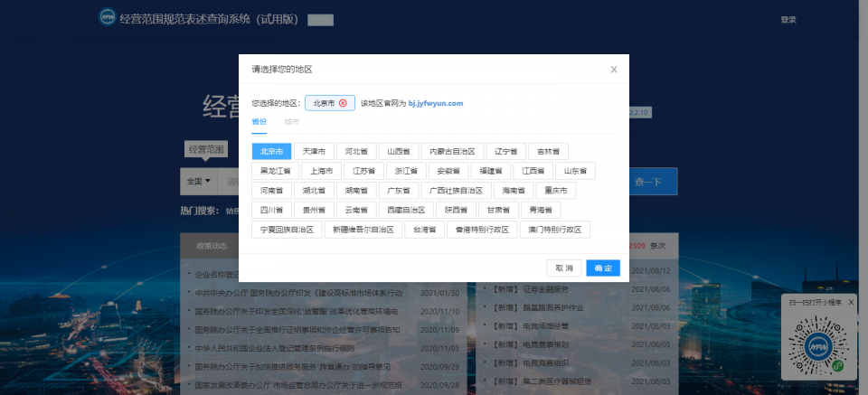Remove the 北京市 tag using its red X
The height and width of the screenshot is (395, 868).
[x=343, y=103]
